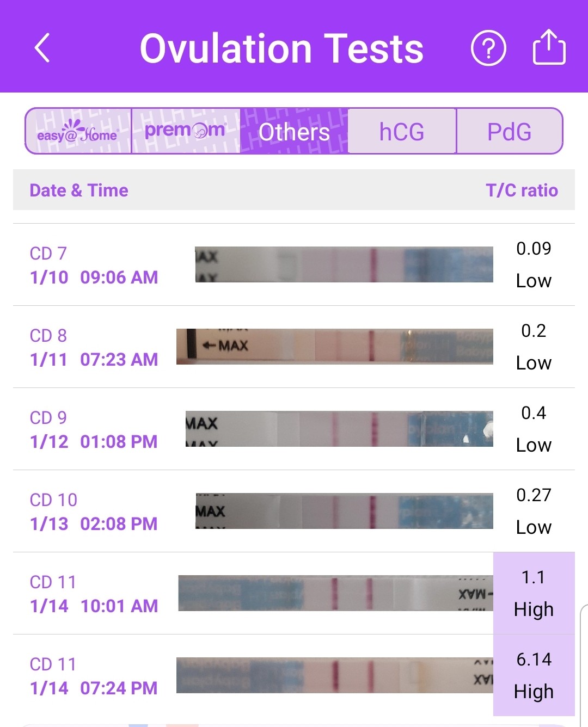Tap the T/C ratio column header
This screenshot has width=588, height=727.
[x=522, y=190]
